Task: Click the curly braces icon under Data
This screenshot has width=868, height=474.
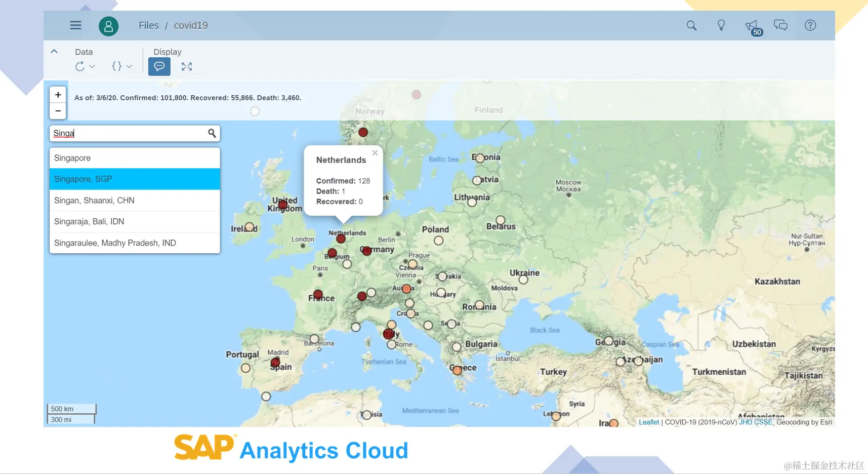Action: pos(117,66)
